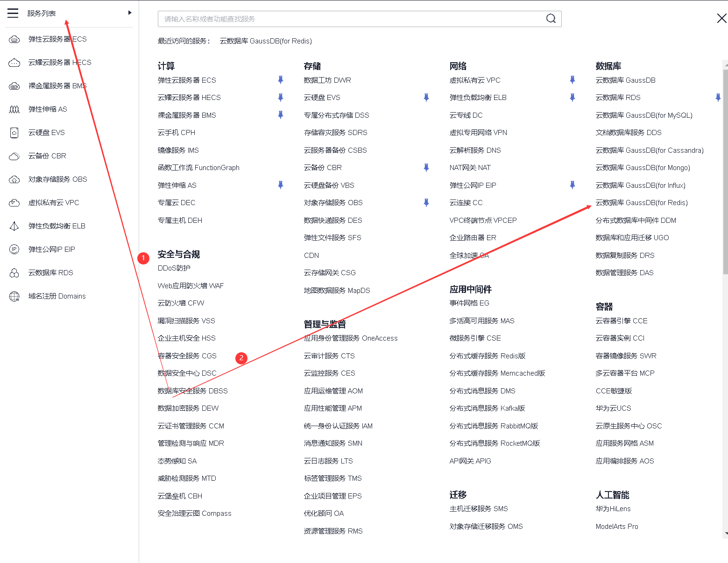Screen dimensions: 728x563
Task: Unpin 弹性公网IP EIP in the 网络 list
Action: click(573, 185)
